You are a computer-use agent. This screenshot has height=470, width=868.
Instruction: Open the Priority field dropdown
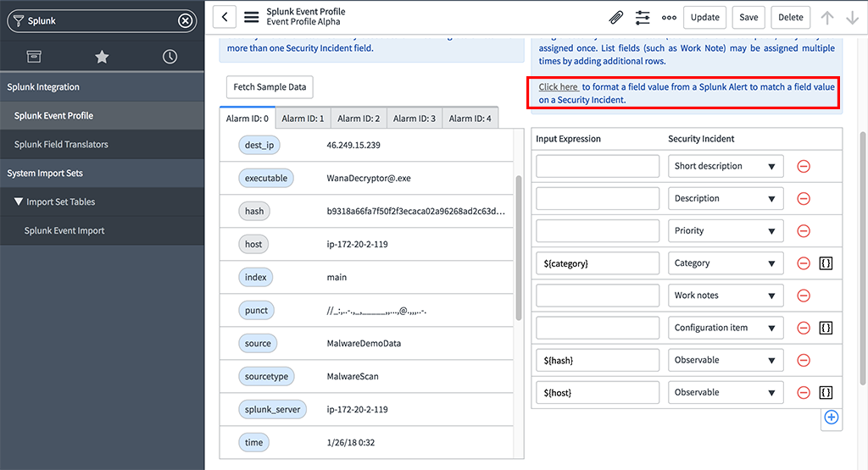(726, 230)
